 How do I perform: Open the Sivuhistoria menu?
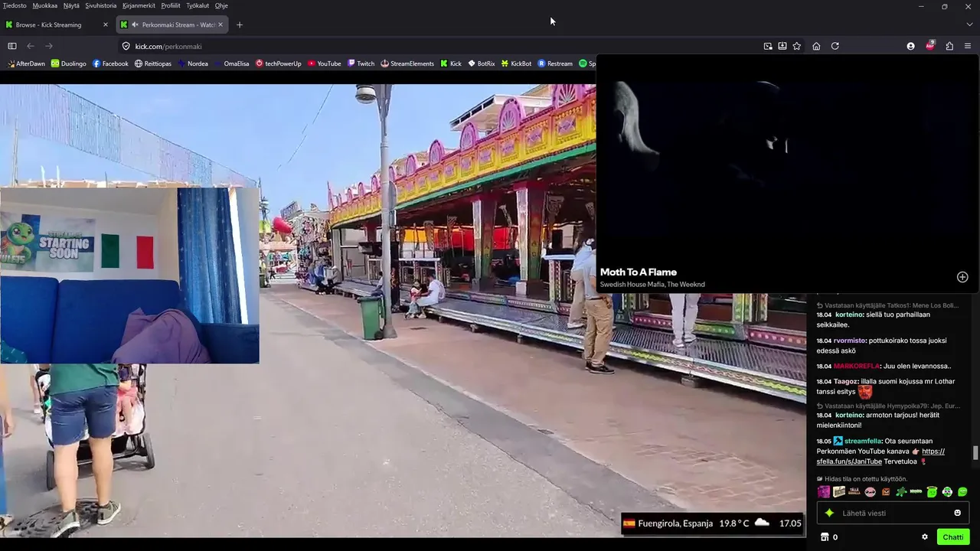point(101,5)
